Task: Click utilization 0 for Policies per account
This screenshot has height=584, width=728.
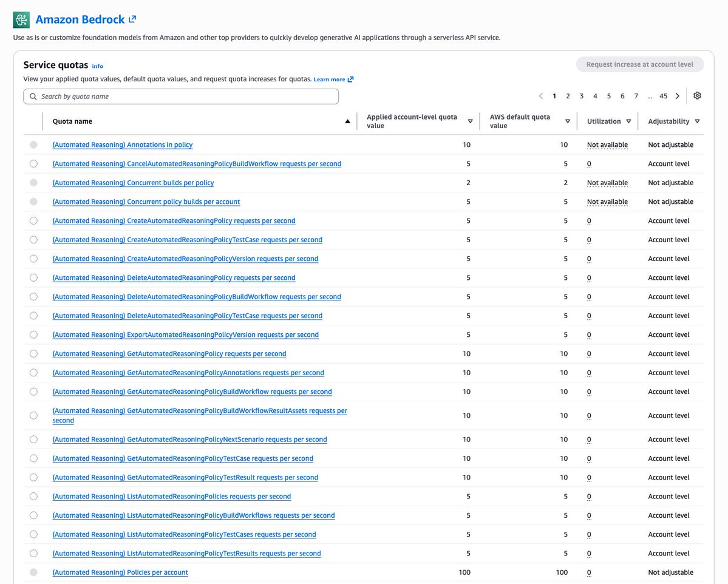Action: (589, 572)
